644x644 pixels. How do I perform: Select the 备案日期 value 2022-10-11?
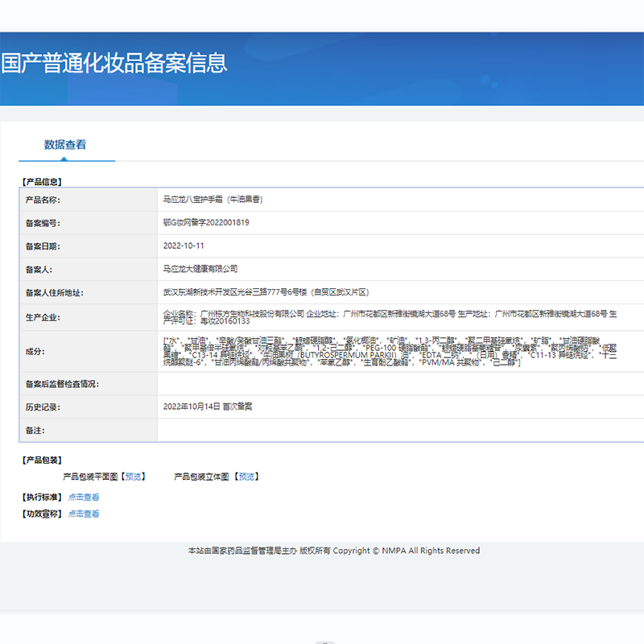(184, 246)
